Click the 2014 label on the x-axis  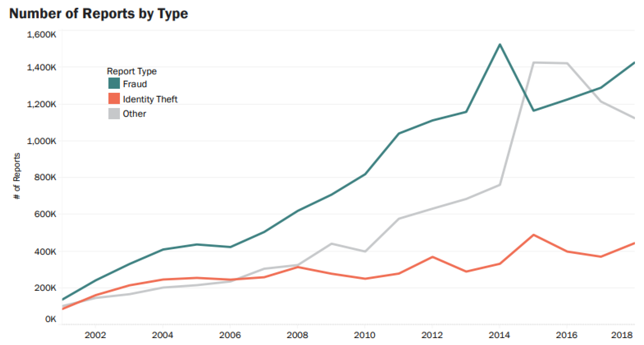tap(499, 335)
